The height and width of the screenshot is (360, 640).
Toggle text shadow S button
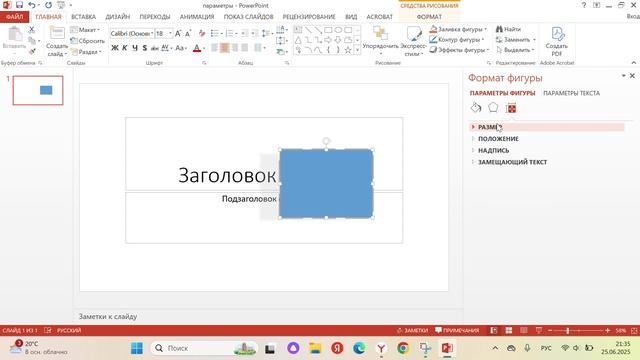[x=144, y=48]
